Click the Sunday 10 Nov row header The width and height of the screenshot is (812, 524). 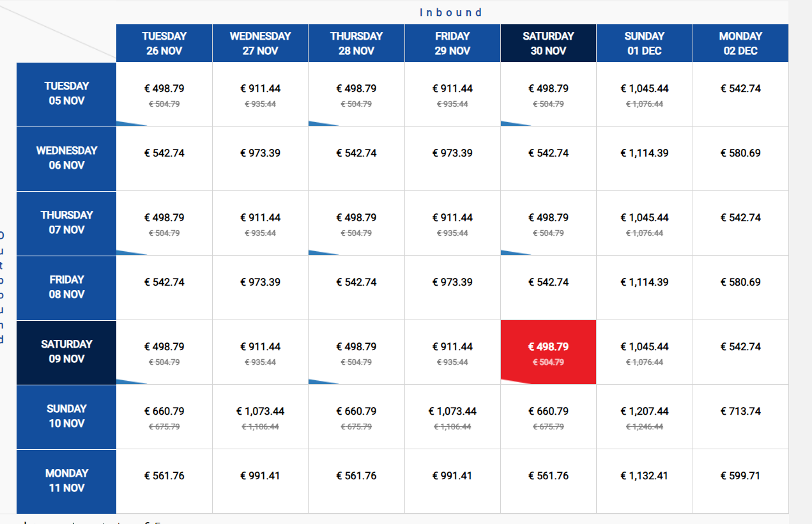[x=66, y=417]
